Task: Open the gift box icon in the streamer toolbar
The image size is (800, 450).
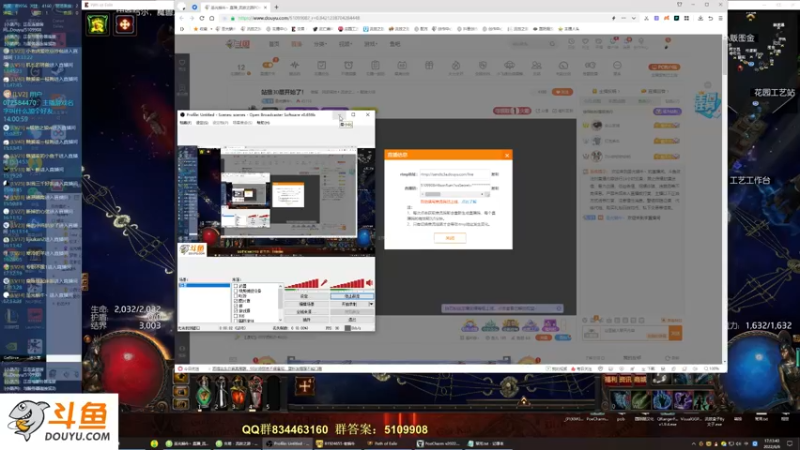Action: coord(429,65)
